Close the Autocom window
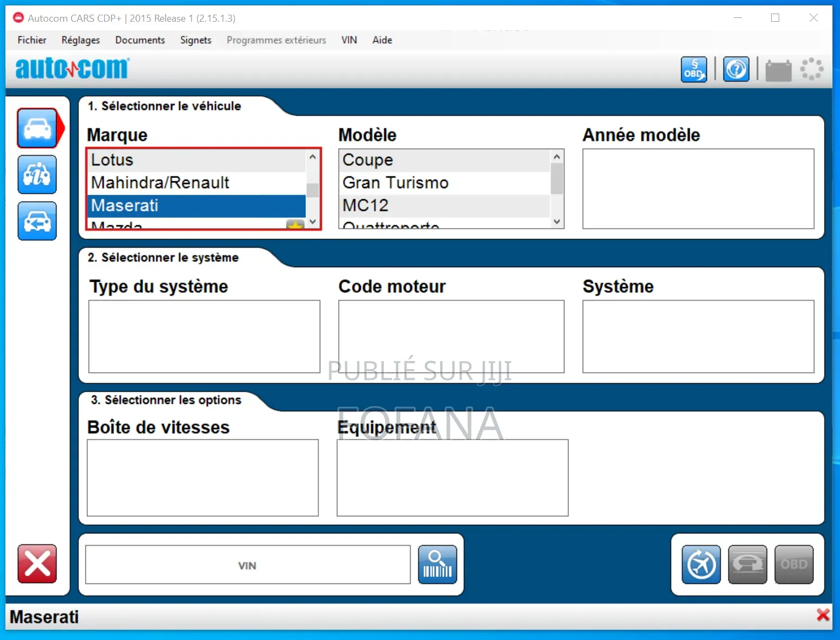The height and width of the screenshot is (640, 840). [813, 18]
